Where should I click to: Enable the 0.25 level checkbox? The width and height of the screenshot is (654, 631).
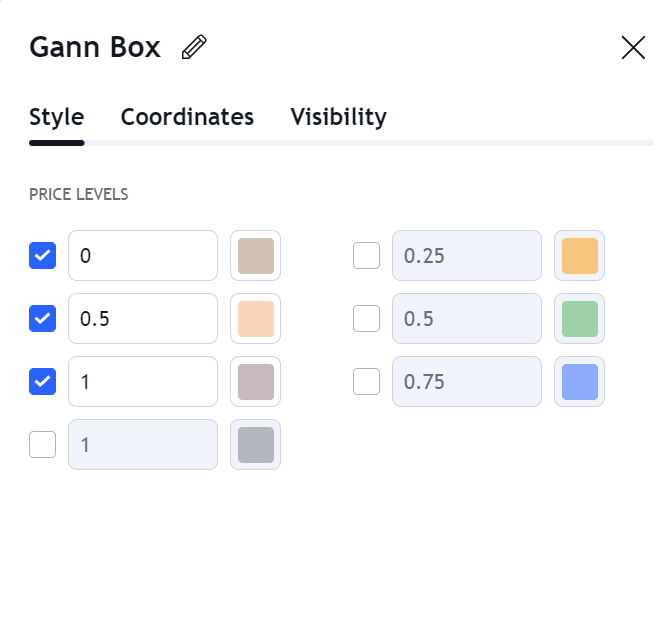point(366,255)
